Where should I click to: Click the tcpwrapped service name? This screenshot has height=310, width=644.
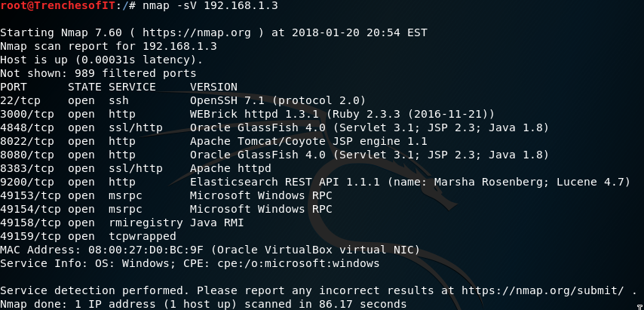143,237
